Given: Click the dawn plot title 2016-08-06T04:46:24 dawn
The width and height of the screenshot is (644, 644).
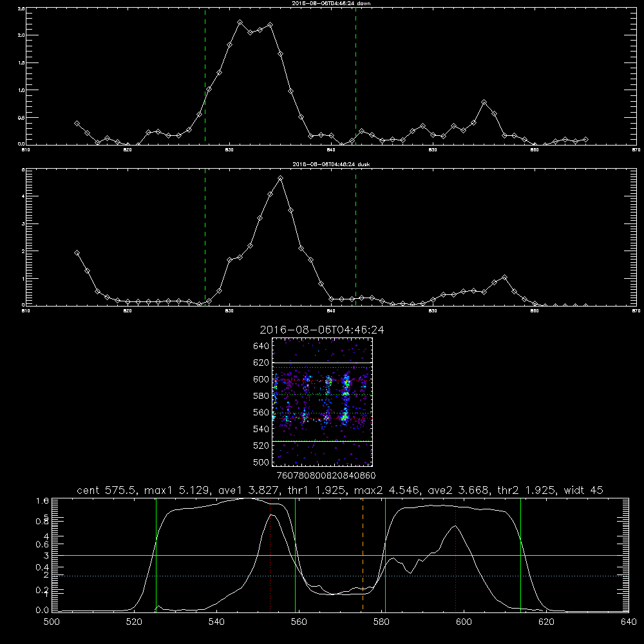Looking at the screenshot, I should click(331, 3).
